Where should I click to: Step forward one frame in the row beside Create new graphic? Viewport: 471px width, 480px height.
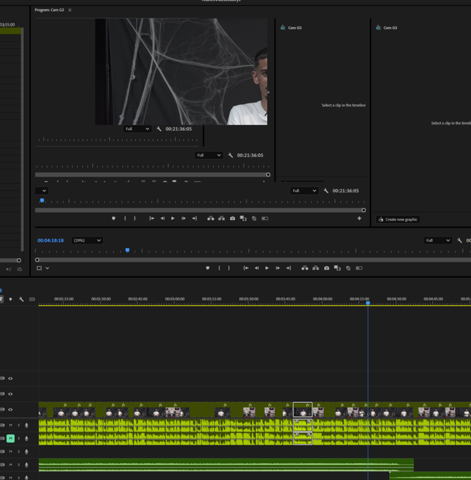pos(183,219)
